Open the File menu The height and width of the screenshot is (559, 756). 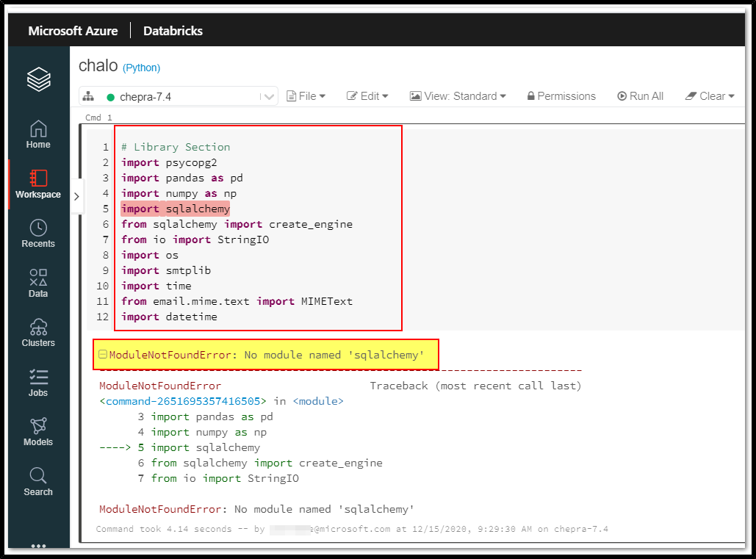tap(306, 95)
